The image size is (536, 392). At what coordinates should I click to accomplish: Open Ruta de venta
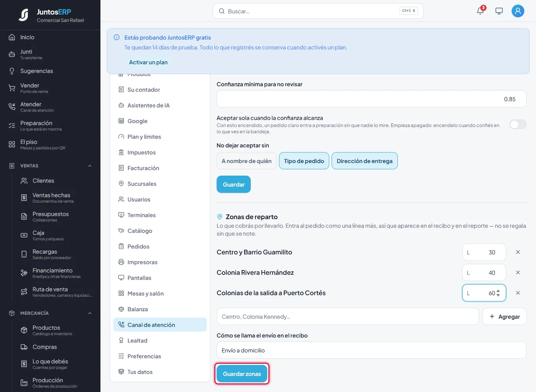pos(56,292)
